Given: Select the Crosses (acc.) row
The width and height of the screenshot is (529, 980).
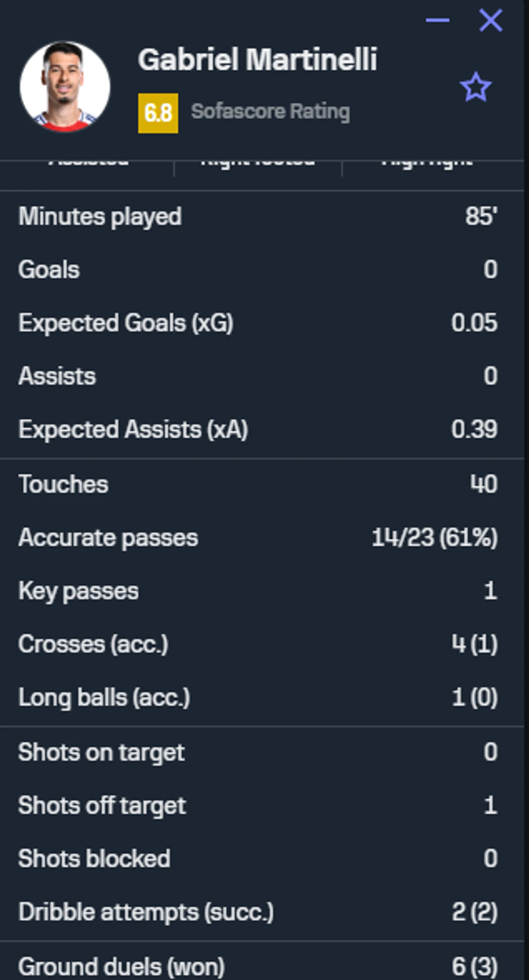Looking at the screenshot, I should [x=259, y=644].
